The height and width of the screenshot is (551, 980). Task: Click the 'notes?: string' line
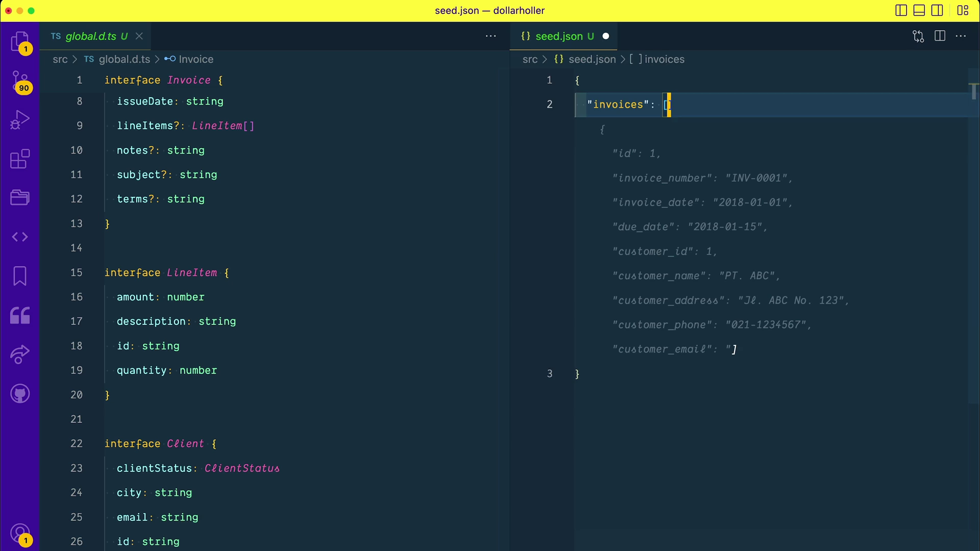coord(160,150)
